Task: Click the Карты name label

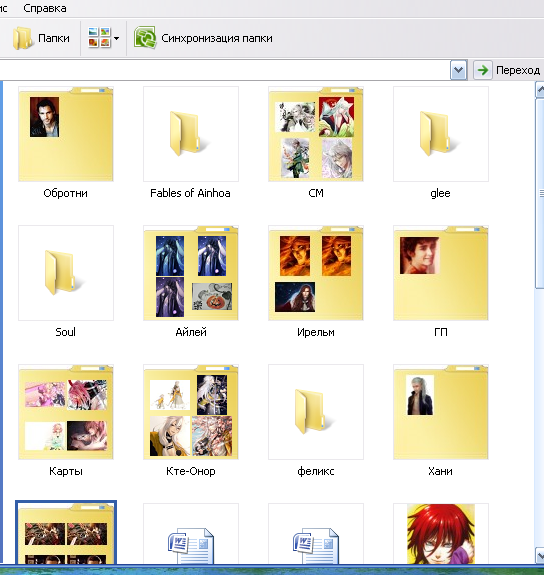Action: [x=66, y=471]
